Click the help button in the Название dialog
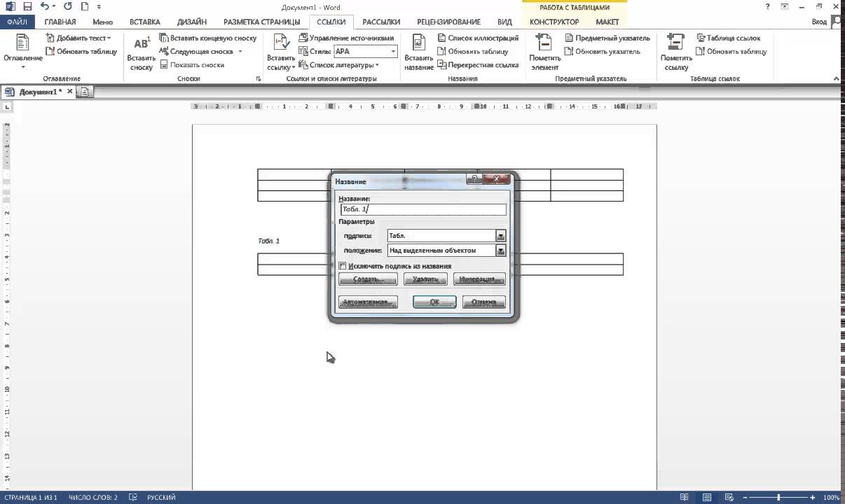The image size is (845, 504). (475, 180)
